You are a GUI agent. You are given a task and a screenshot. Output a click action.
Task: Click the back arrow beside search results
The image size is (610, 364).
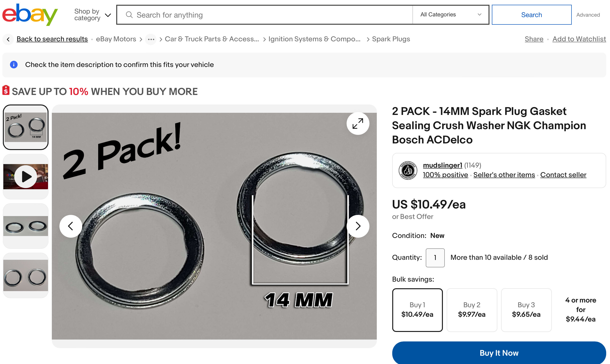tap(8, 39)
